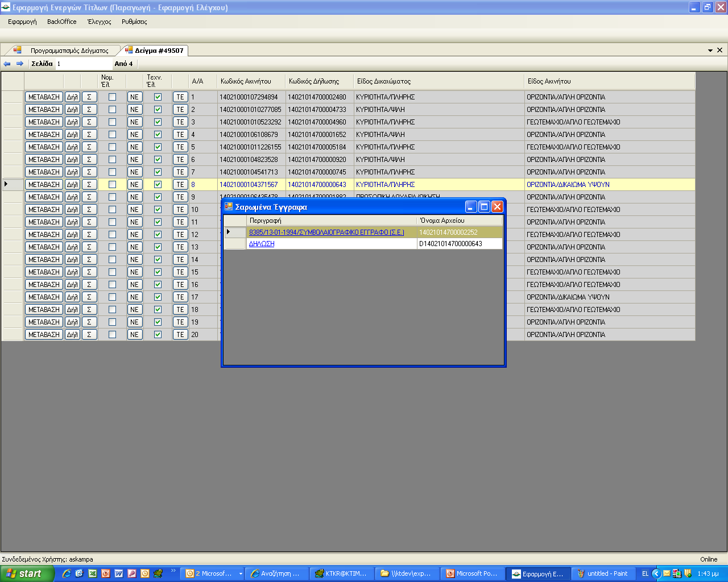Show hidden quick launch icons chevron
This screenshot has width=728, height=582.
point(173,571)
